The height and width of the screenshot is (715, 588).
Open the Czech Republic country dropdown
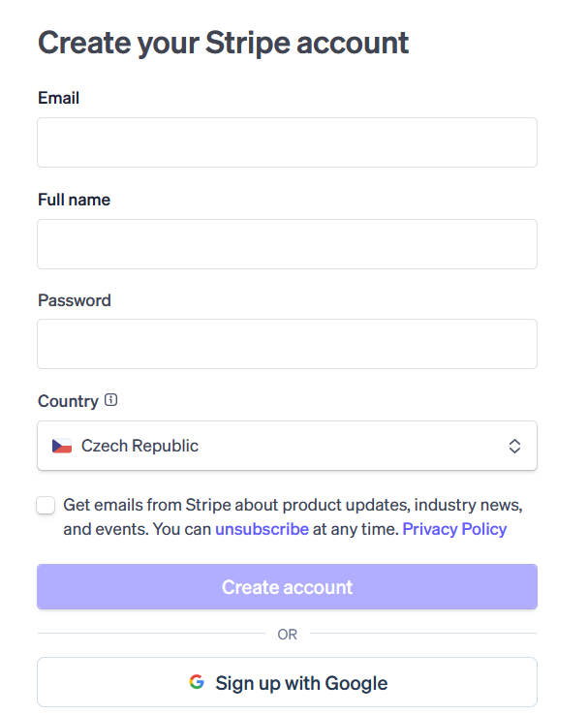pos(287,446)
